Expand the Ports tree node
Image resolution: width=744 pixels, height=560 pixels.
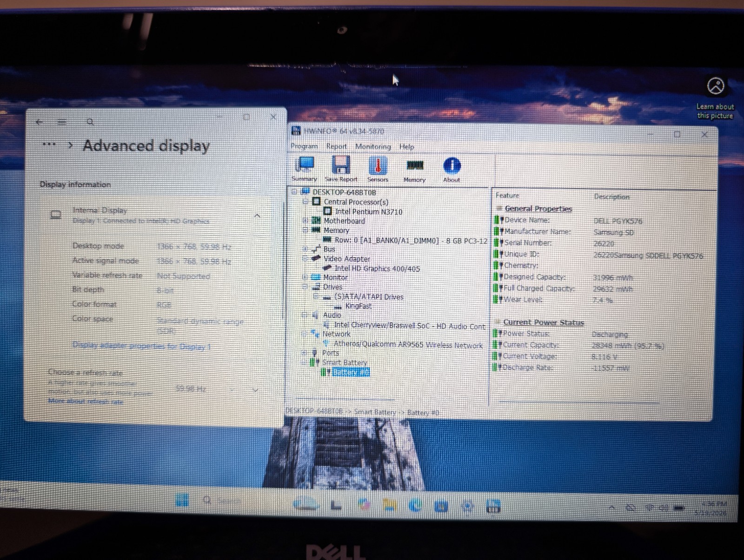[x=305, y=353]
